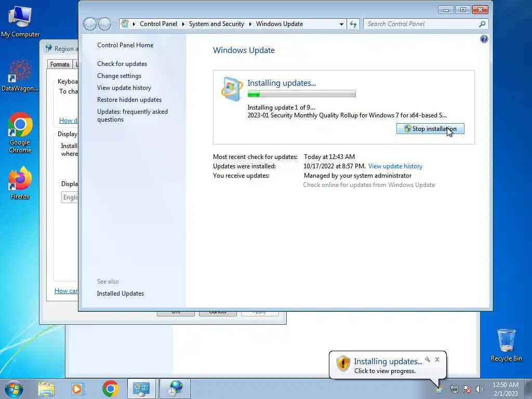The height and width of the screenshot is (399, 532).
Task: Open View update history in sidebar
Action: (x=124, y=87)
